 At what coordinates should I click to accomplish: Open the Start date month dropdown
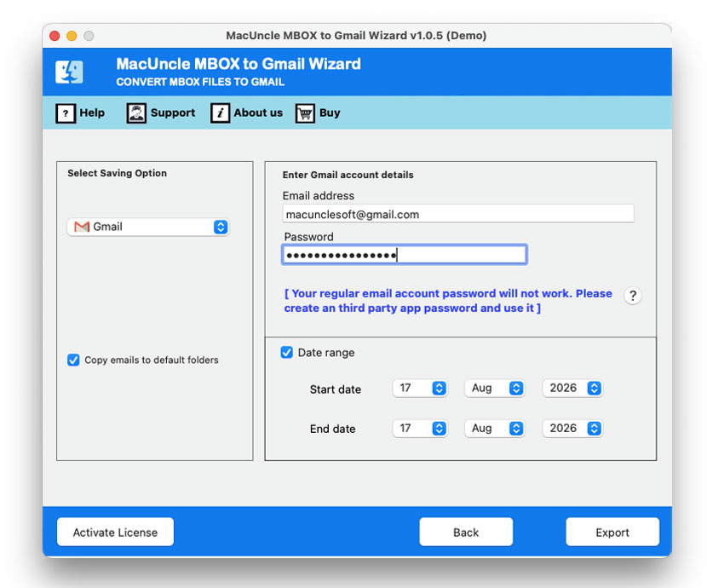494,389
